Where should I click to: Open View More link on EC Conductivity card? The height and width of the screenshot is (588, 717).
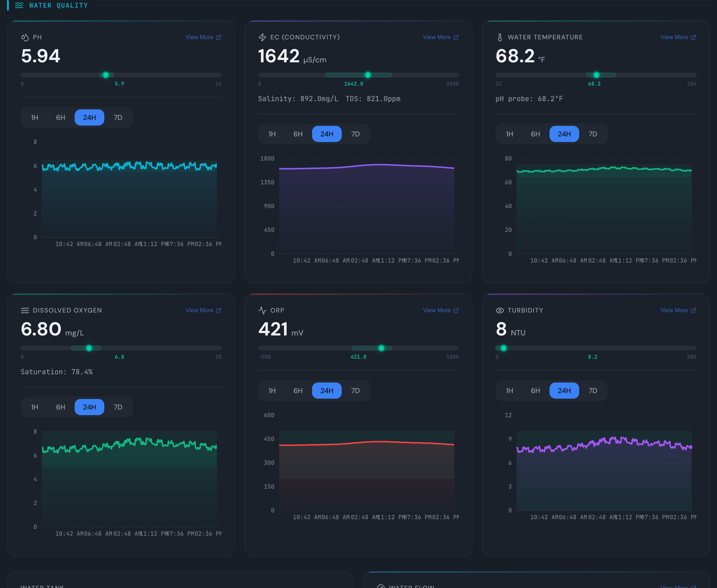[441, 37]
